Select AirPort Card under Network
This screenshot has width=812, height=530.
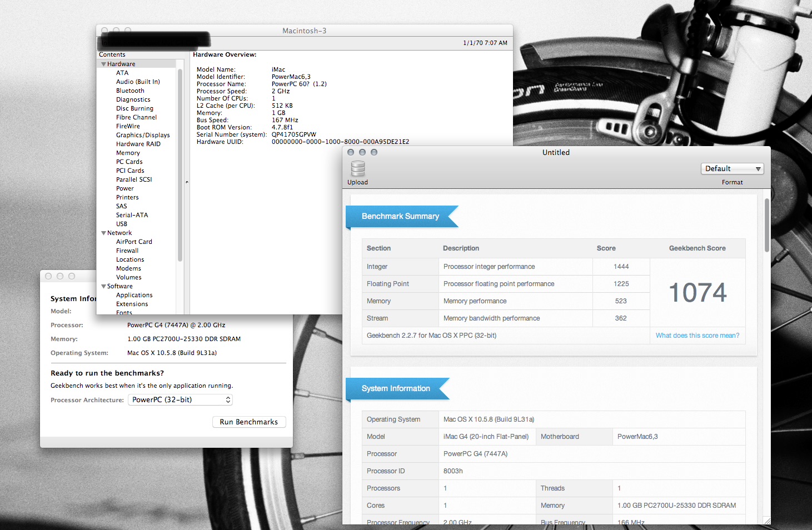coord(134,242)
